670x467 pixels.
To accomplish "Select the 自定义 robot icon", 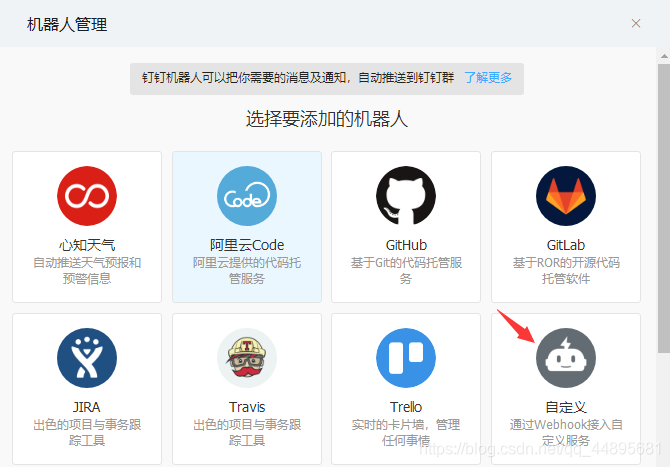I will click(x=566, y=358).
